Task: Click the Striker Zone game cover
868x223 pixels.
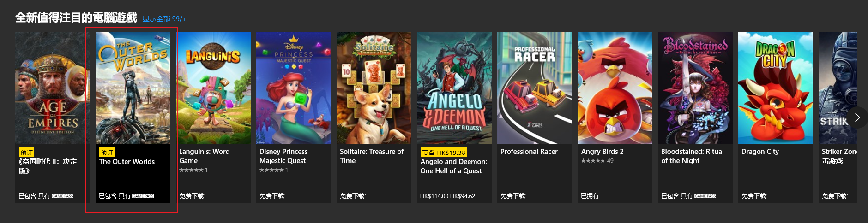Action: (x=838, y=88)
